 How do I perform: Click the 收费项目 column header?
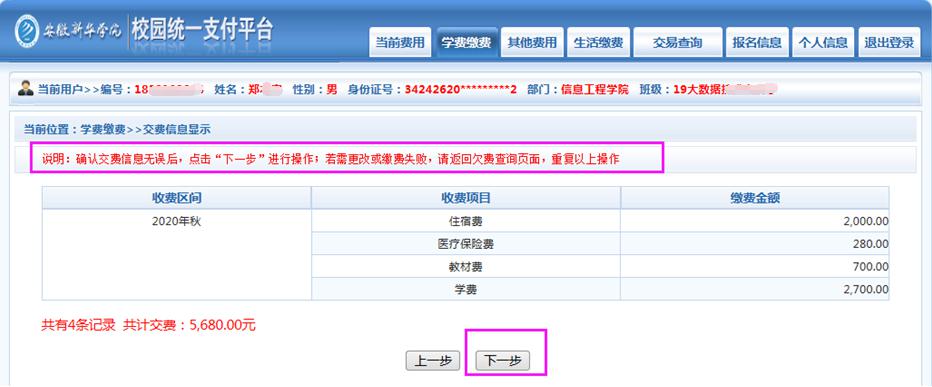click(465, 198)
